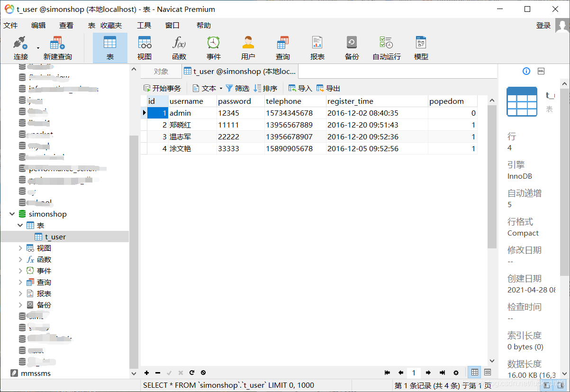Click the 筛选 (Filter) button
This screenshot has height=392, width=570.
(237, 88)
